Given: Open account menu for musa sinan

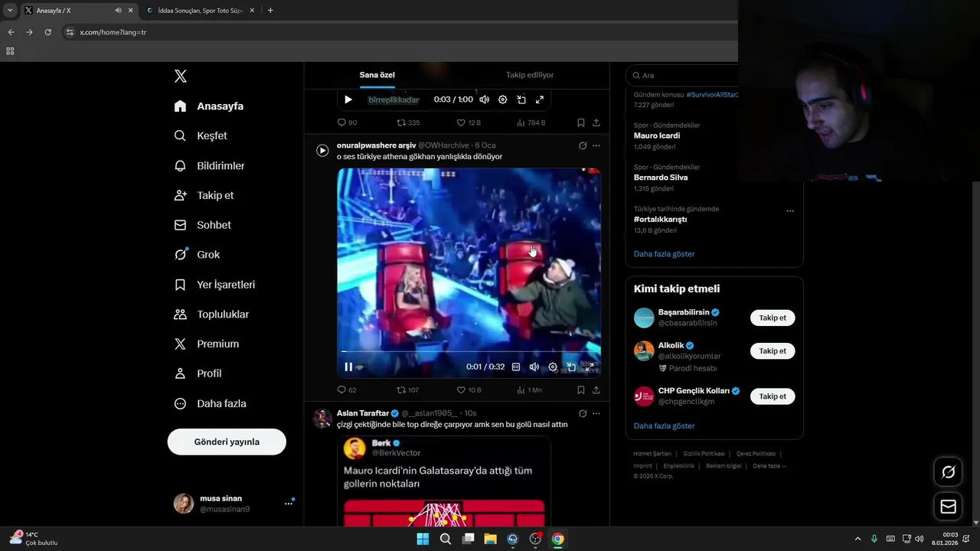Looking at the screenshot, I should coord(289,503).
